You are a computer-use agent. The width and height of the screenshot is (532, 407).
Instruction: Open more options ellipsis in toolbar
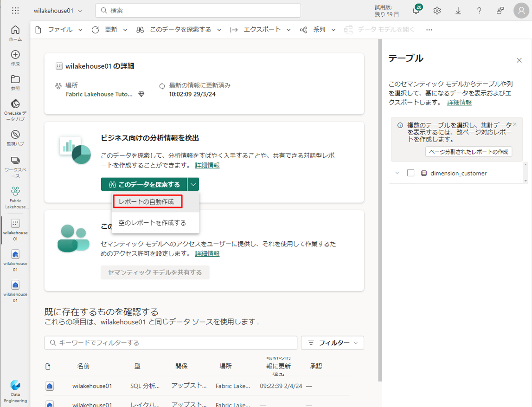tap(429, 30)
